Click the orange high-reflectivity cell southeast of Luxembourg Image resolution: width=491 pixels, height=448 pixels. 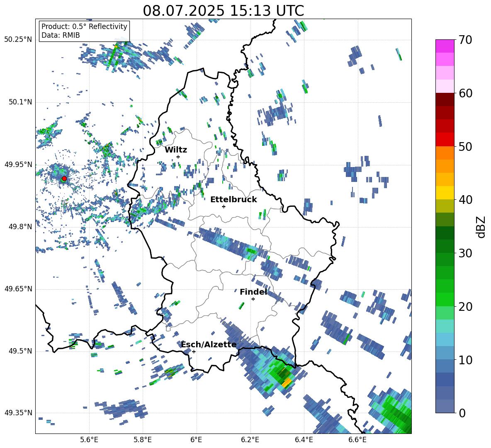(287, 382)
